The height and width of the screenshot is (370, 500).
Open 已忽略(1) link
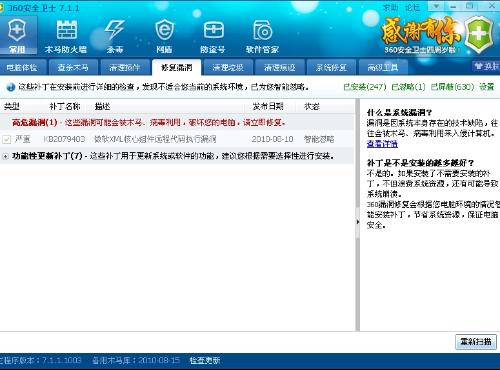click(408, 87)
